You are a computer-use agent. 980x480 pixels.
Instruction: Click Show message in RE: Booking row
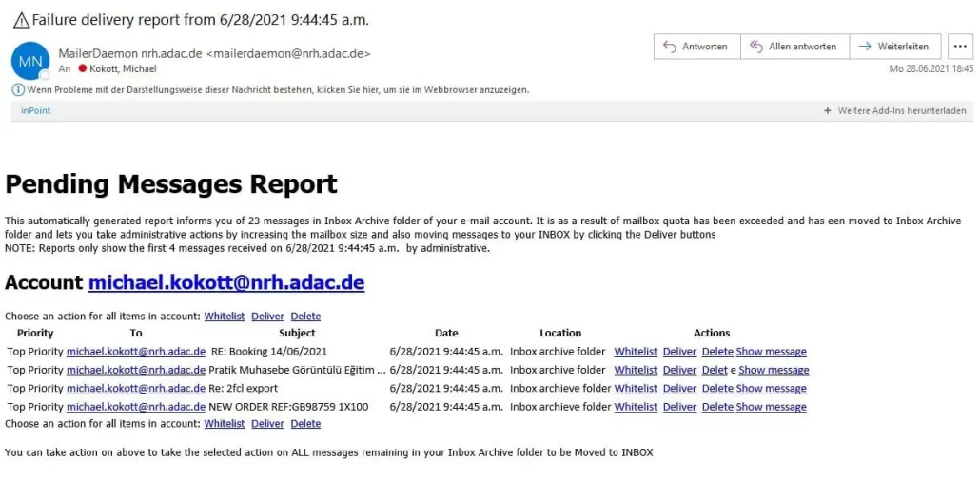(772, 352)
